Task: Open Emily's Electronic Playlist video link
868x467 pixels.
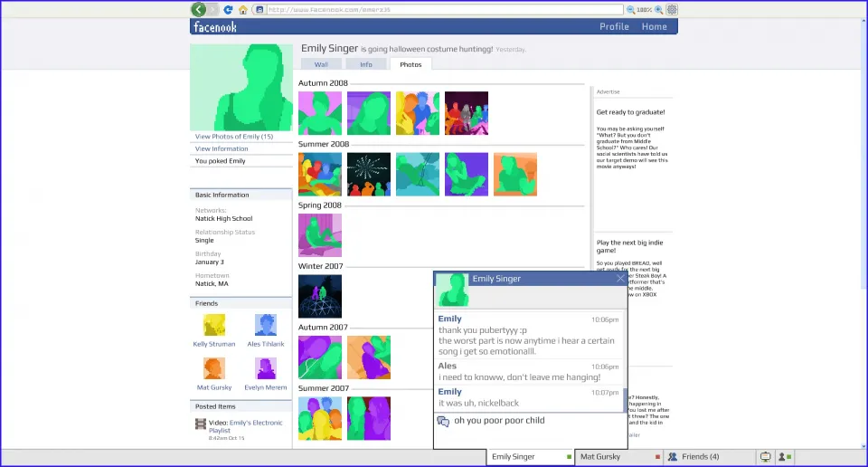Action: point(246,426)
